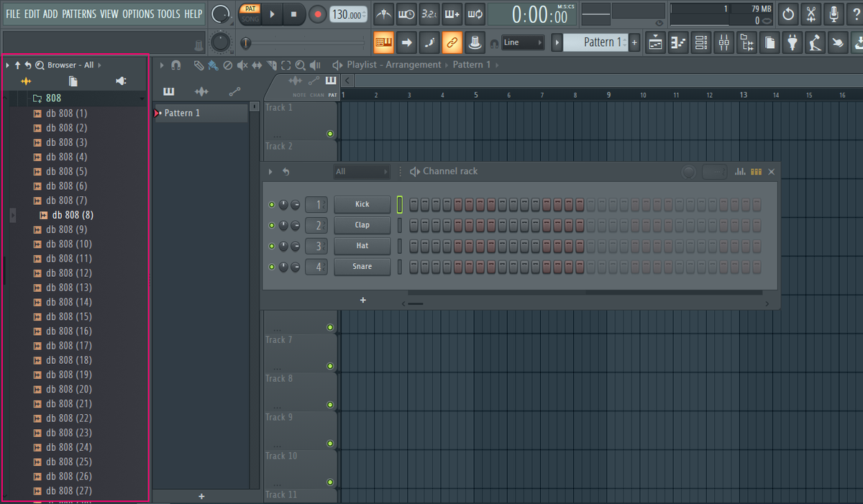Switch to PAT pattern mode
863x504 pixels.
[250, 9]
